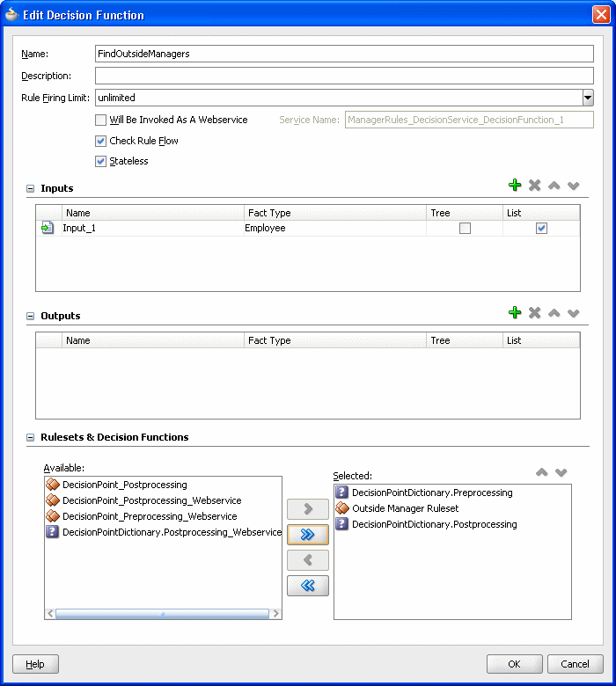Click the Available list's left scroll arrow
The height and width of the screenshot is (686, 616).
pyautogui.click(x=50, y=614)
